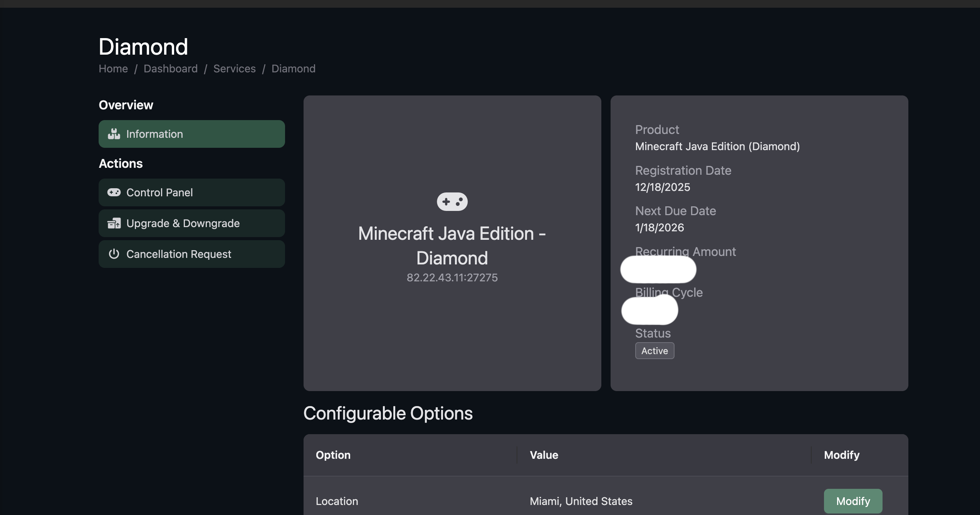Screen dimensions: 980x515
Task: Select the Diamond breadcrumb entry
Action: click(293, 69)
